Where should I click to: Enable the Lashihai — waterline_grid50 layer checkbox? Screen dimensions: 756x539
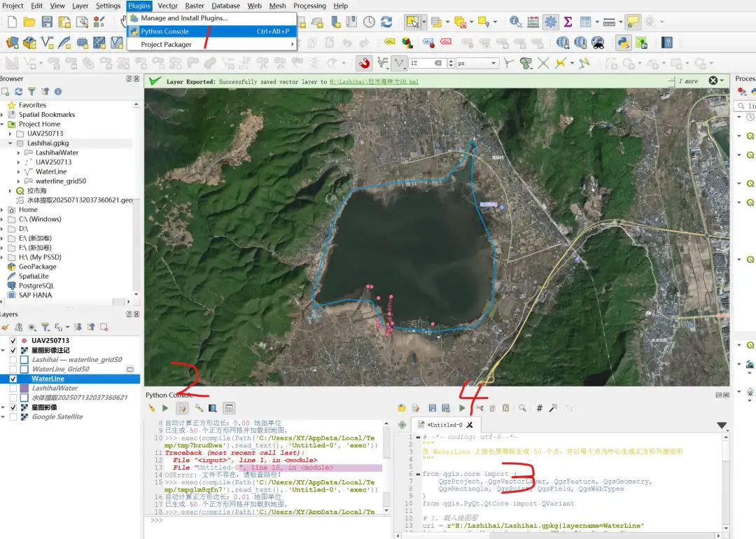(x=13, y=360)
